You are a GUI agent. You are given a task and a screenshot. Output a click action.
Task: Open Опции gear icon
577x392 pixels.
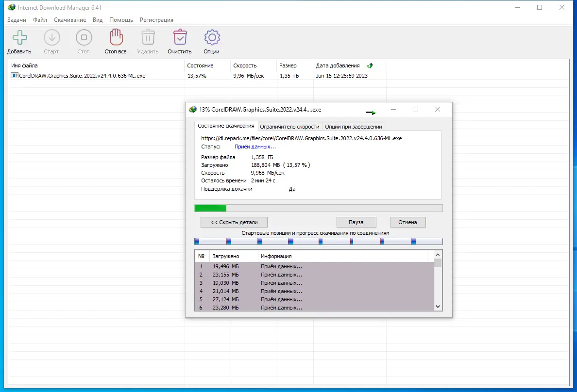212,37
